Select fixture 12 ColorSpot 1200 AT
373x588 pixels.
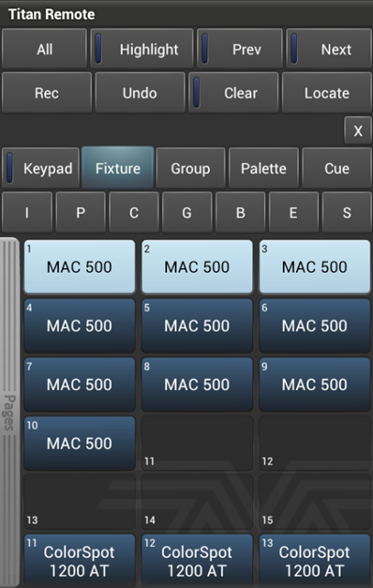tap(197, 561)
